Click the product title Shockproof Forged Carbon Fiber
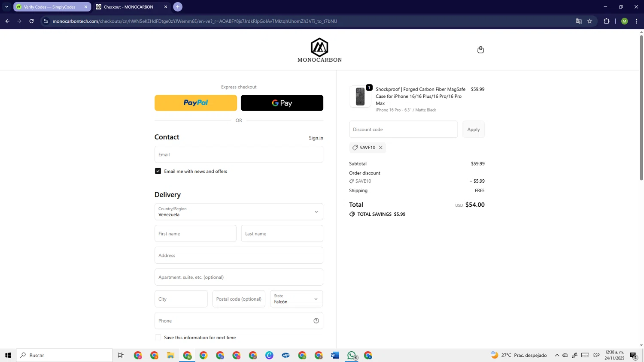 (x=420, y=96)
